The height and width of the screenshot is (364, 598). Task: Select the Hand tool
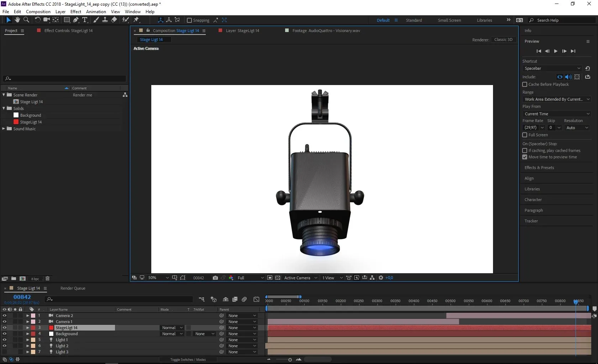click(17, 20)
